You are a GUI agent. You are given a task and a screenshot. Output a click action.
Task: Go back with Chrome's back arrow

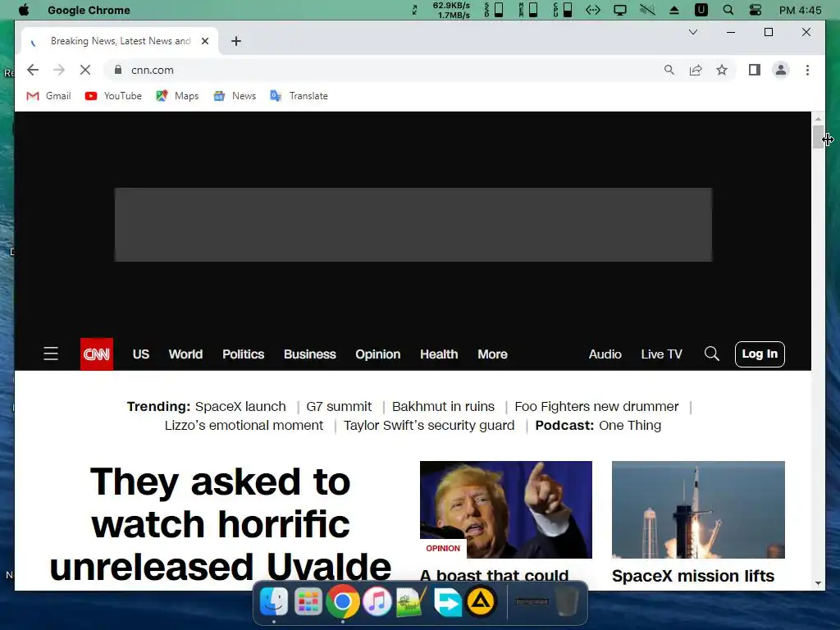click(33, 70)
